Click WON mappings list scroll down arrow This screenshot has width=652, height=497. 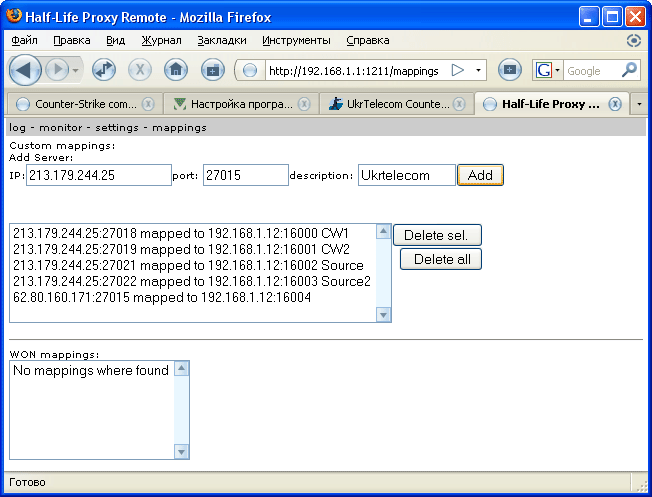tap(182, 452)
